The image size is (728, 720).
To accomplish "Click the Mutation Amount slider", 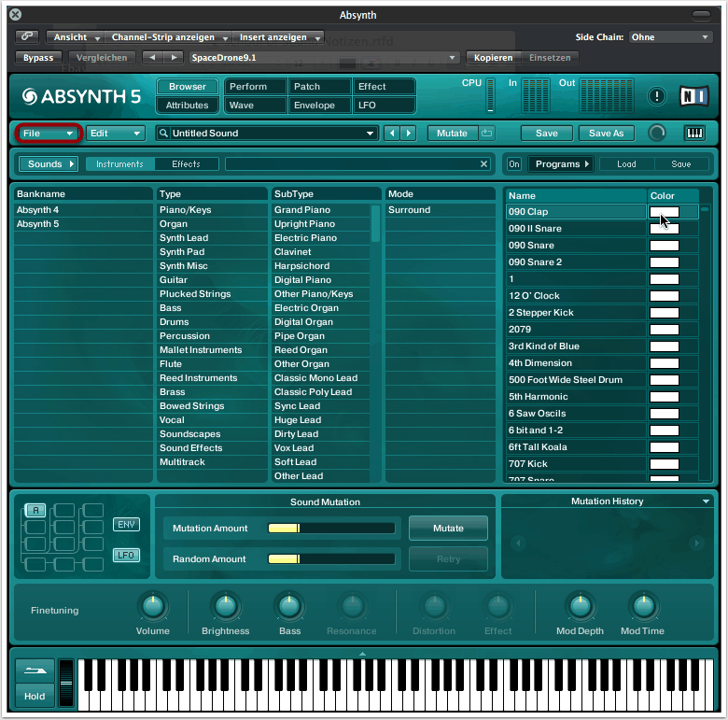I will click(x=332, y=529).
